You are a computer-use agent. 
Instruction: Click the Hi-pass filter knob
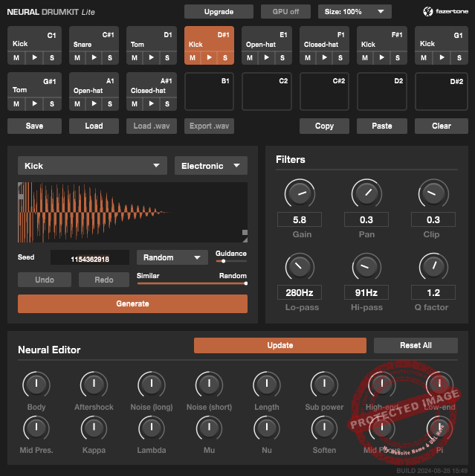366,267
